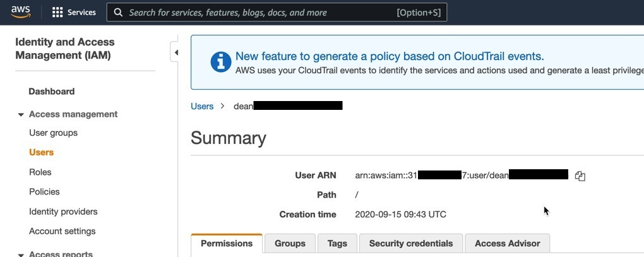The image size is (644, 257).
Task: Click the Summary heading
Action: [229, 138]
